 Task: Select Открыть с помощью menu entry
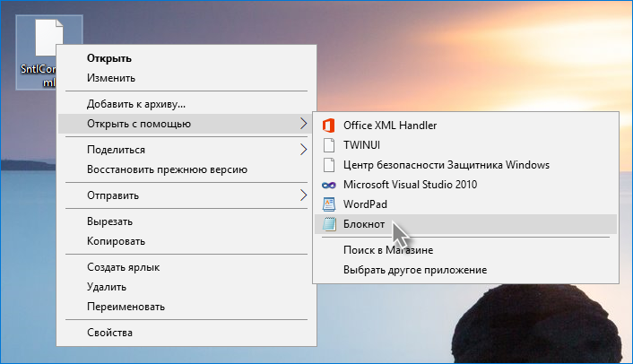186,124
